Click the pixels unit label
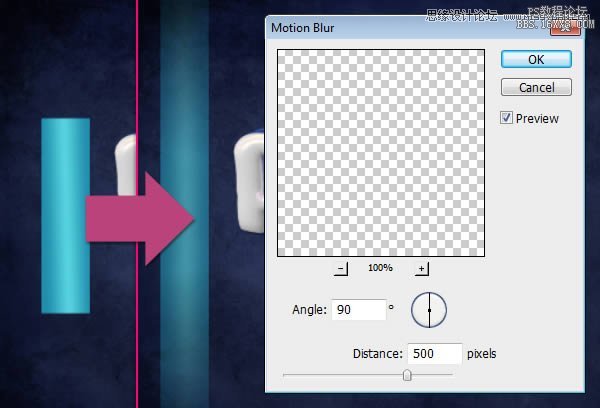600x408 pixels. point(481,354)
